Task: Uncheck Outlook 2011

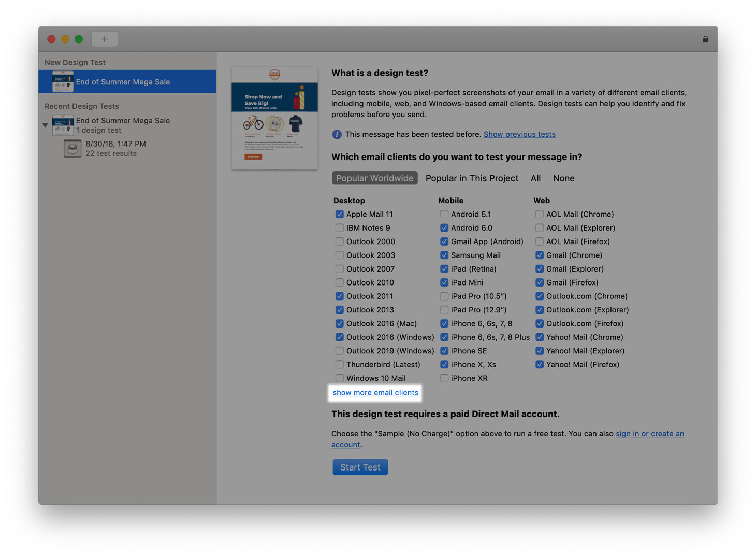Action: 340,296
